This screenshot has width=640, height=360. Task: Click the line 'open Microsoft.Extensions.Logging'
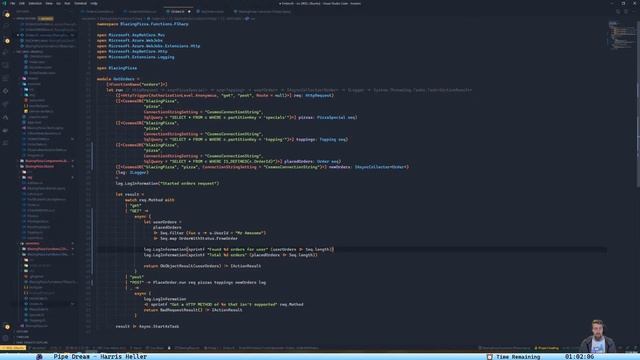(x=136, y=57)
